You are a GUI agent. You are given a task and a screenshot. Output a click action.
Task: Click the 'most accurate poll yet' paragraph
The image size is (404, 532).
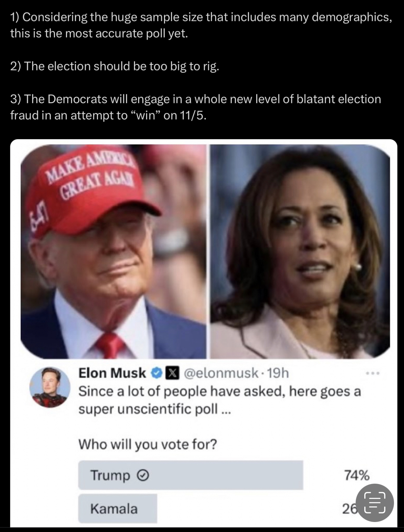tap(201, 25)
